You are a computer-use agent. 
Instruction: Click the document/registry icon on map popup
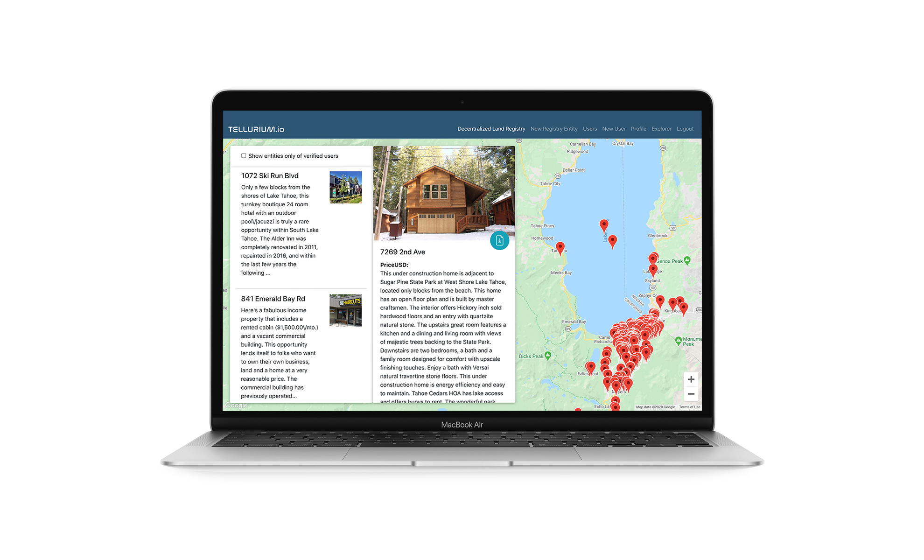[499, 240]
